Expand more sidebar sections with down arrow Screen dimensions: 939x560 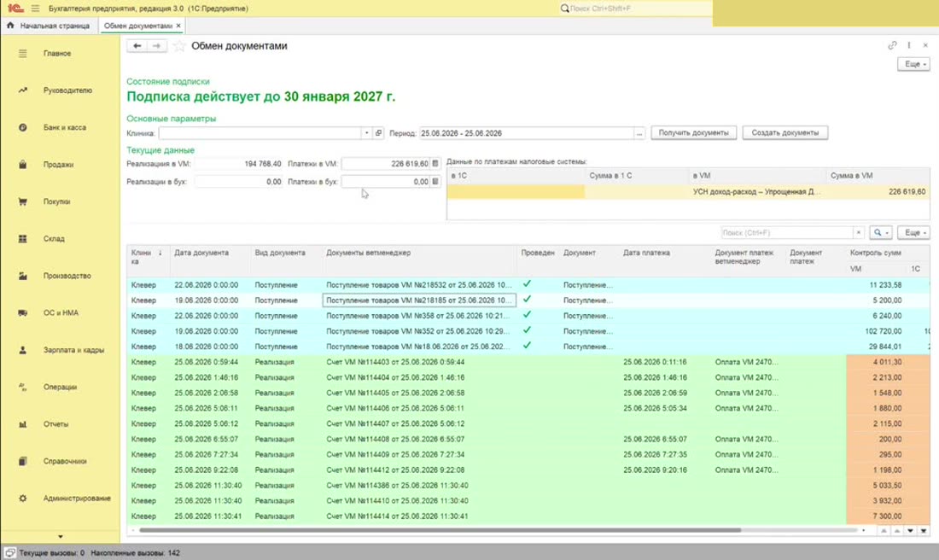point(60,537)
